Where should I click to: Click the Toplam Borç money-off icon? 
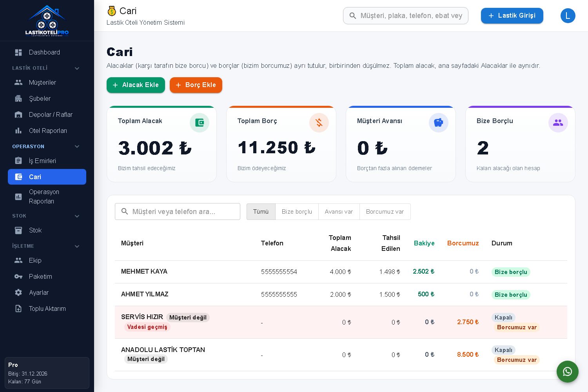click(x=319, y=123)
